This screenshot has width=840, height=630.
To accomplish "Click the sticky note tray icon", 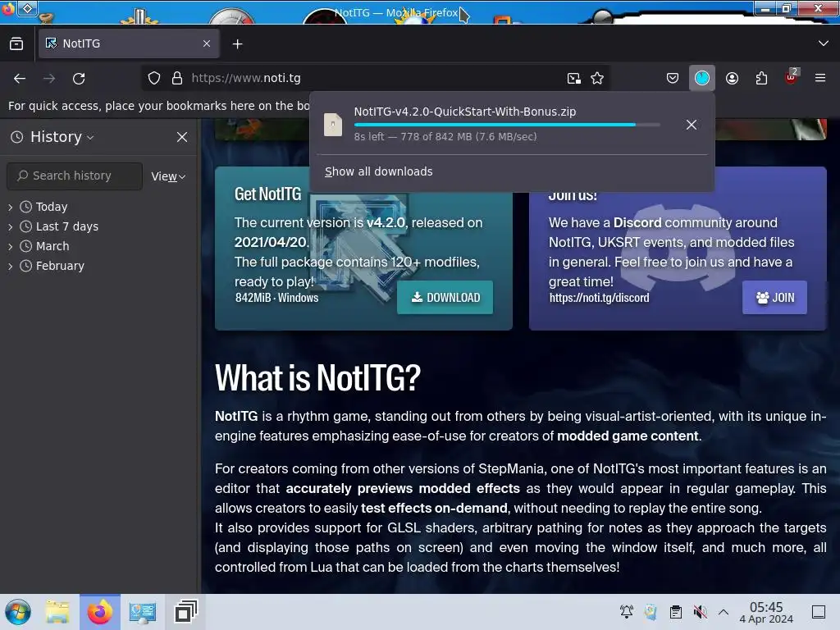I will (651, 612).
